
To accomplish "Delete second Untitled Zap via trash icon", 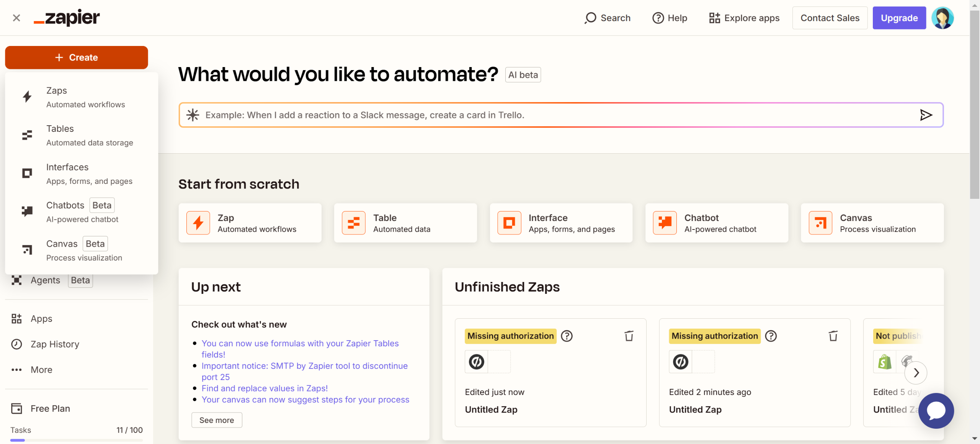I will (833, 336).
